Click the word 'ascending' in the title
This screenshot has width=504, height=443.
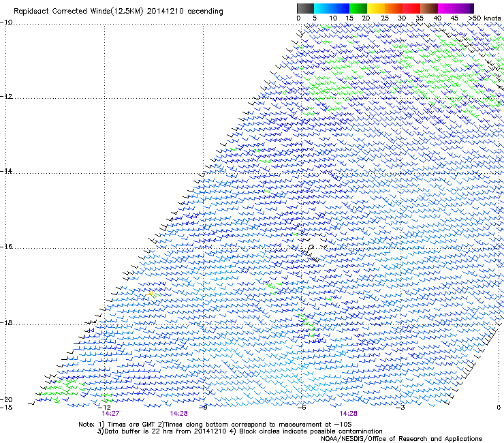(x=206, y=12)
